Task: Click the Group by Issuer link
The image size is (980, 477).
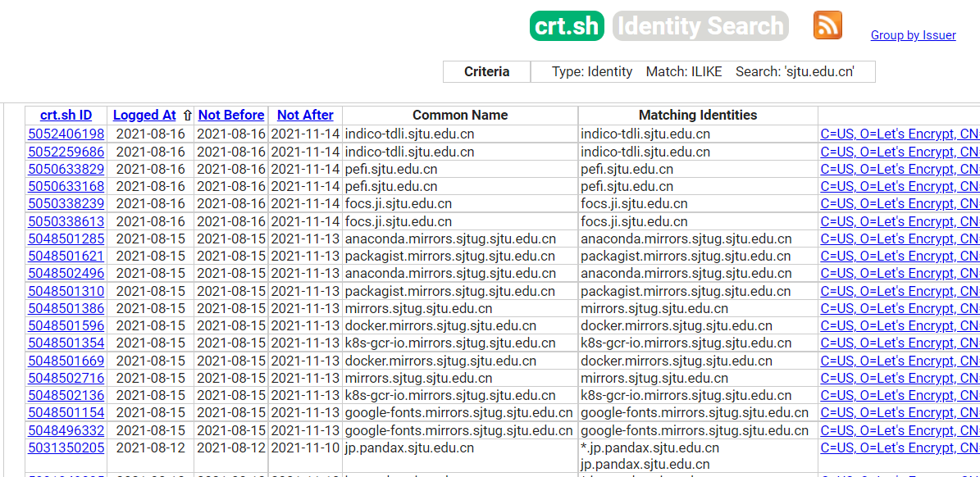Action: (913, 35)
